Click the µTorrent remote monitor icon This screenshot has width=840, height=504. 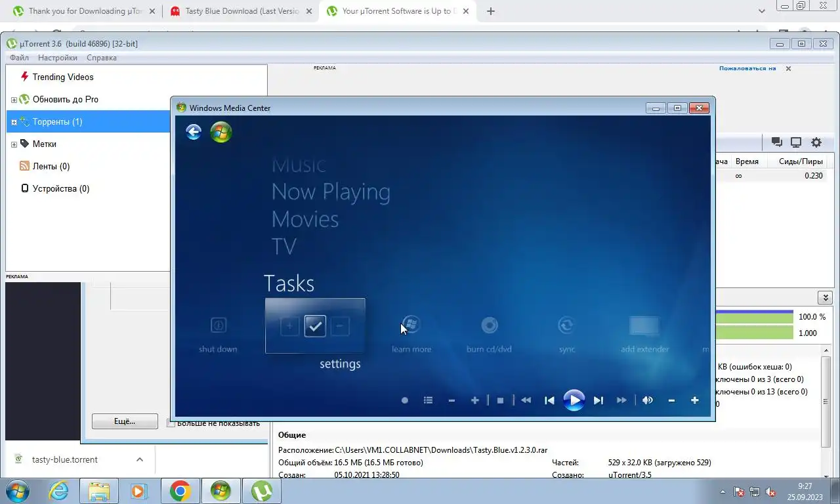coord(796,142)
